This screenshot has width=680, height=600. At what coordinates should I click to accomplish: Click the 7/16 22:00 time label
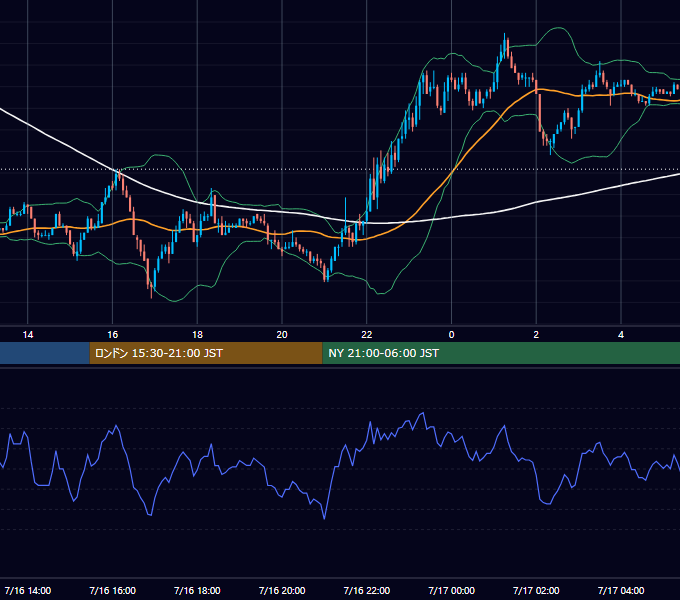point(367,590)
